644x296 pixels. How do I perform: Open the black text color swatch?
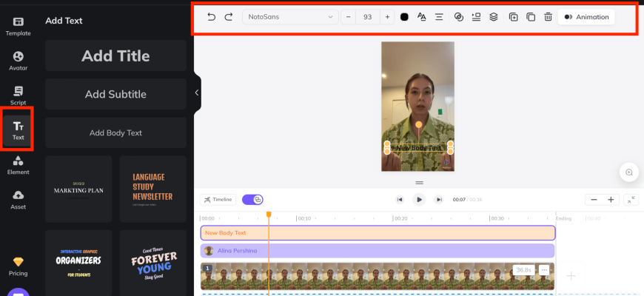point(404,16)
